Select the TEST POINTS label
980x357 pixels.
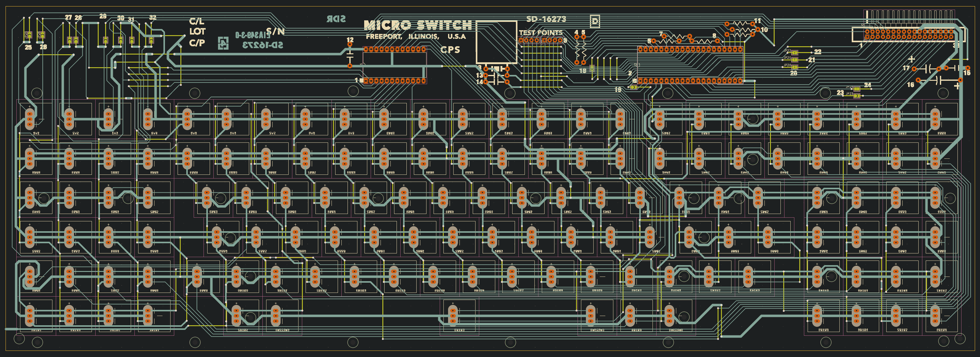coord(541,33)
